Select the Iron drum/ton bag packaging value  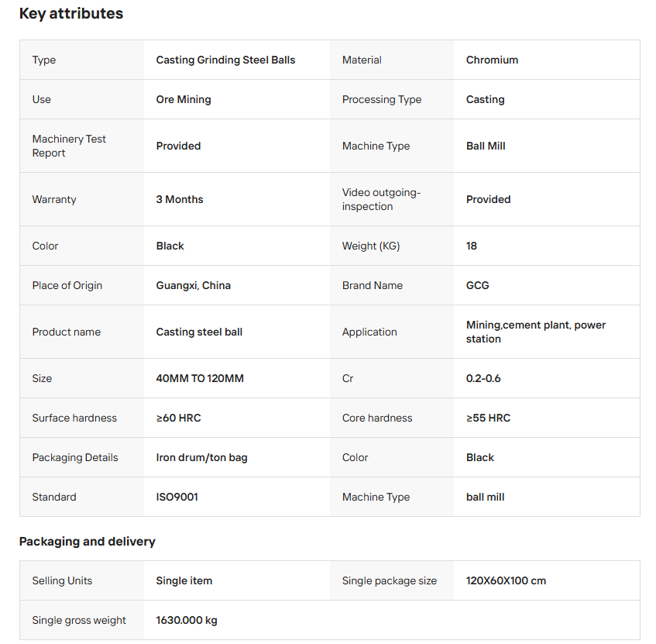click(x=201, y=458)
